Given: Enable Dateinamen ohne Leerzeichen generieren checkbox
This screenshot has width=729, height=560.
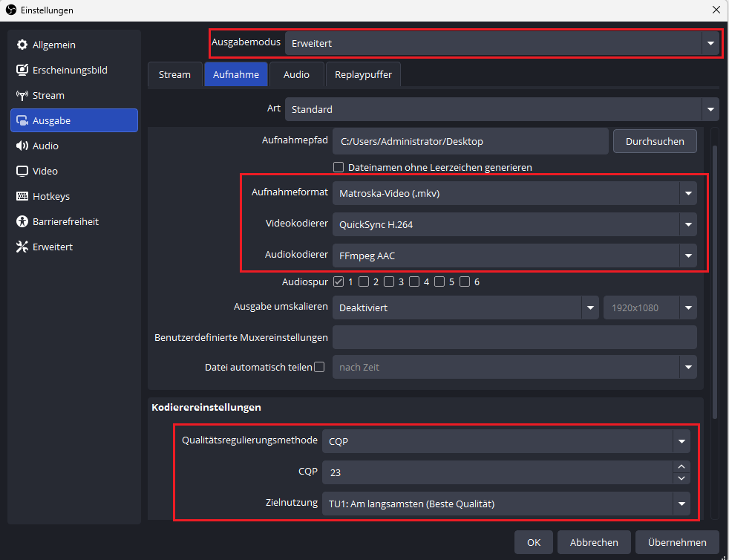Looking at the screenshot, I should coord(339,167).
